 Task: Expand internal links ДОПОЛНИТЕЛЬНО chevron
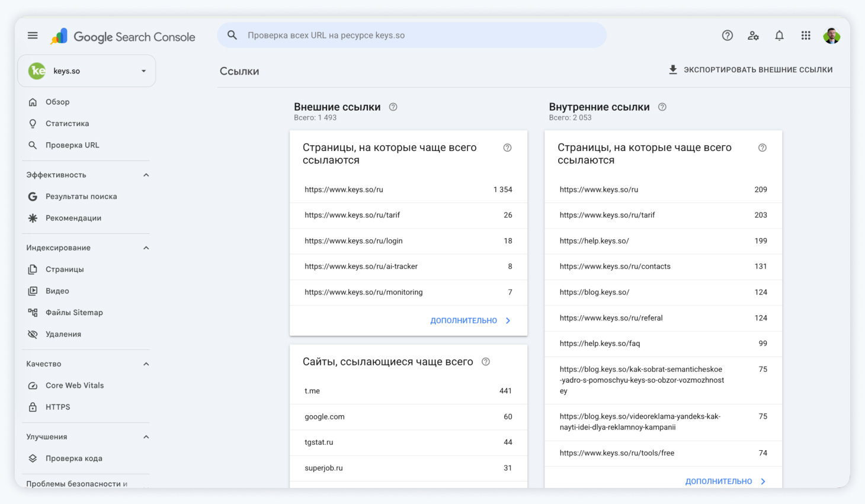763,482
